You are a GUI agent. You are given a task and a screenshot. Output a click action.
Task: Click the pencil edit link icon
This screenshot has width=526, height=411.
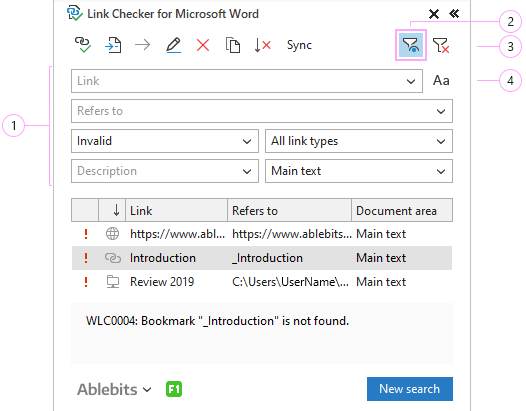pos(173,45)
